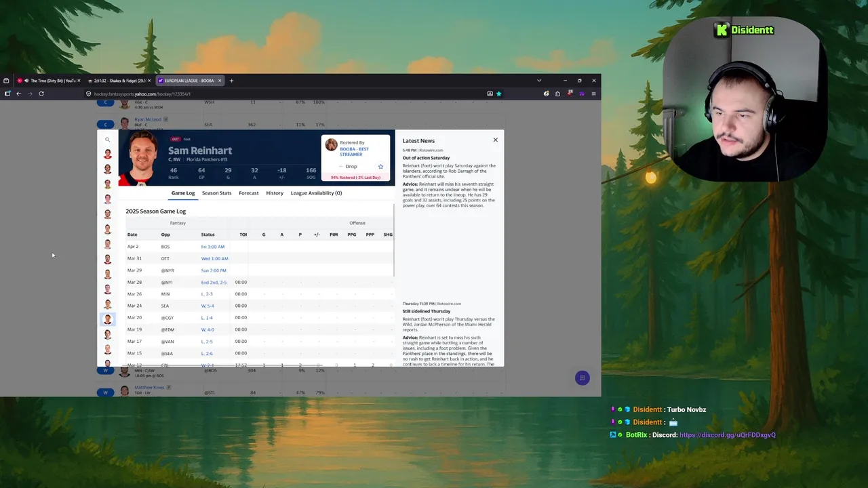
Task: Open the Wed 1:00 AM game link
Action: (214, 259)
